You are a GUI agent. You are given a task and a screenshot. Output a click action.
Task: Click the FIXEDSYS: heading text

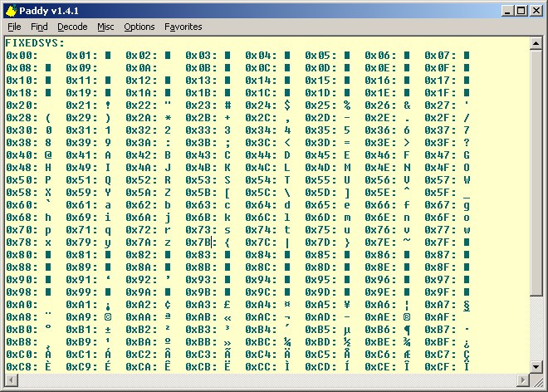click(x=35, y=43)
